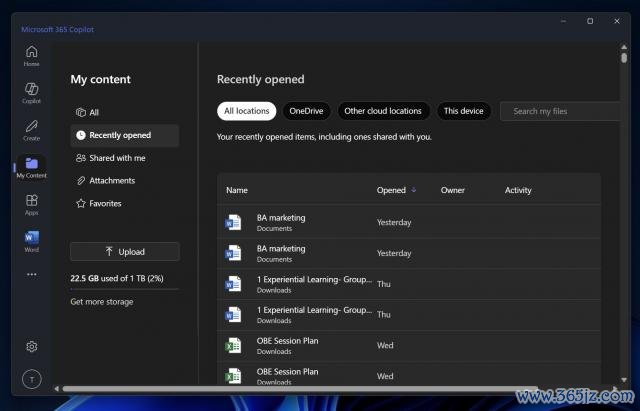
Task: Show more apps via ellipsis icon
Action: coord(31,274)
